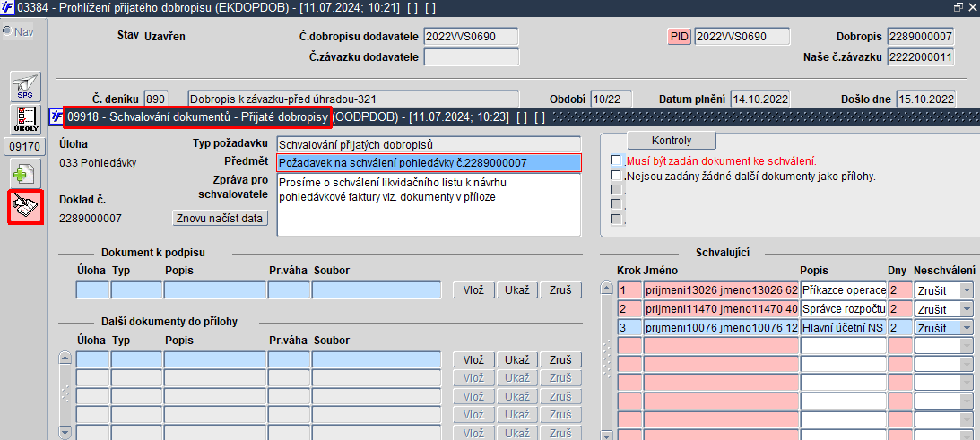Click the Úloha field in Dokument k podpisu
980x440 pixels.
(x=92, y=290)
